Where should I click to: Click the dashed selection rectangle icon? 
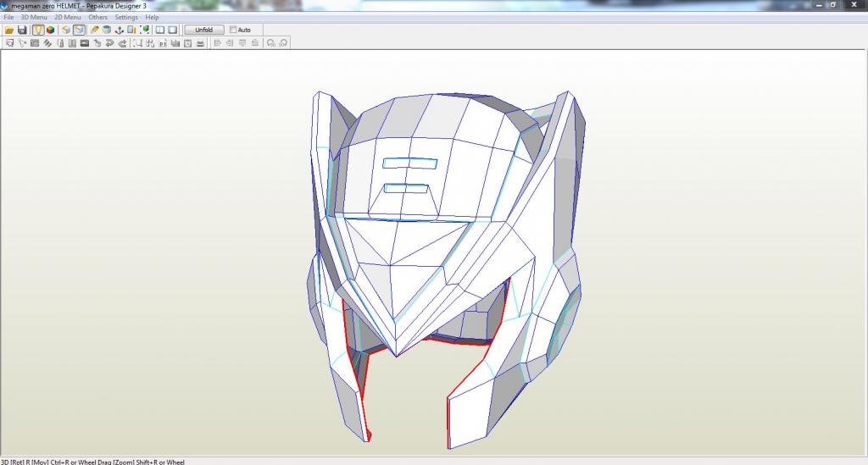[138, 43]
